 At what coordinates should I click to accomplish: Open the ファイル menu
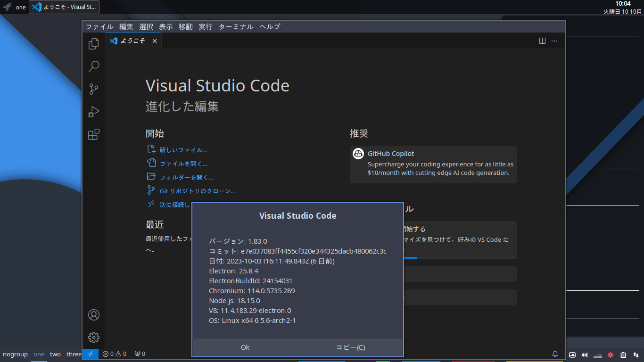pyautogui.click(x=99, y=27)
